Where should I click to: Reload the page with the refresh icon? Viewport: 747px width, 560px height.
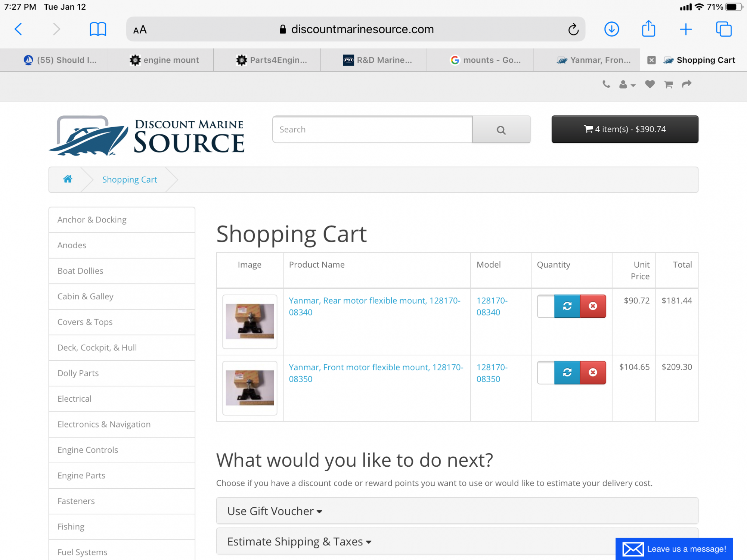click(573, 29)
